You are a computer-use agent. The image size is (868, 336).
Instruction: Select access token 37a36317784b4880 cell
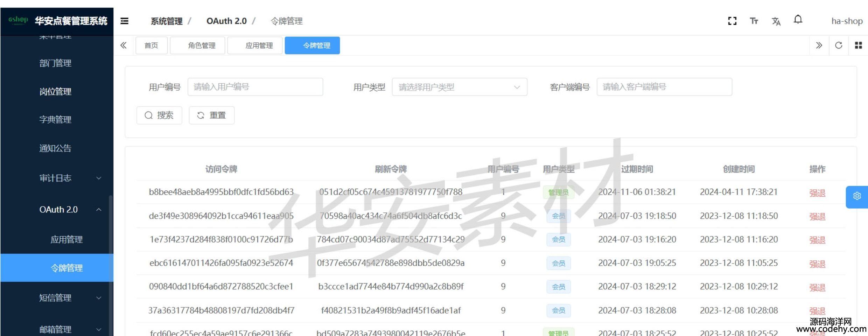pos(221,310)
